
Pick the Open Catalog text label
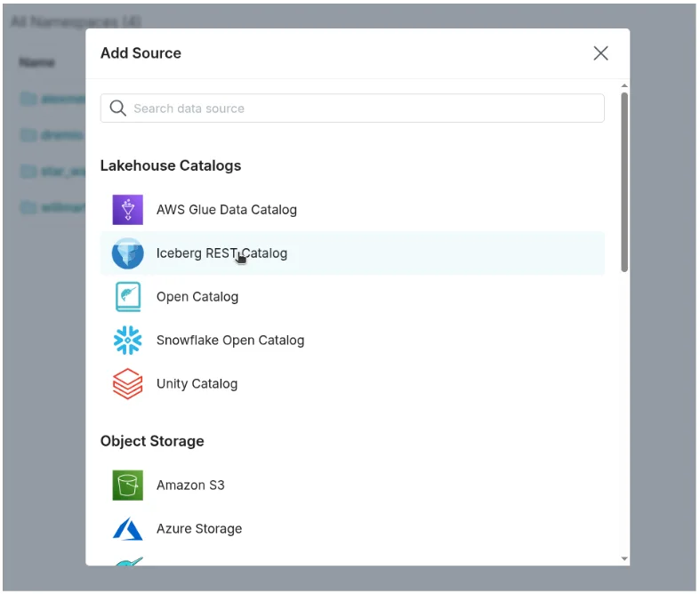tap(197, 297)
